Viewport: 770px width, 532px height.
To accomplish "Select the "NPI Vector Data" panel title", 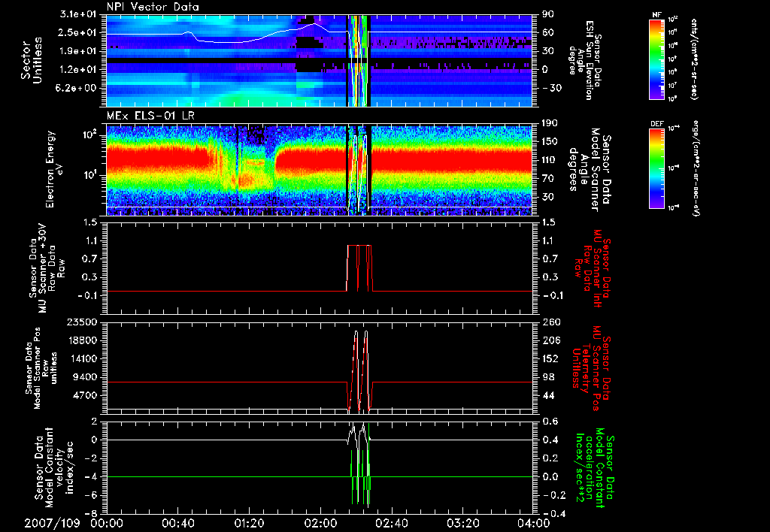I will coord(153,7).
